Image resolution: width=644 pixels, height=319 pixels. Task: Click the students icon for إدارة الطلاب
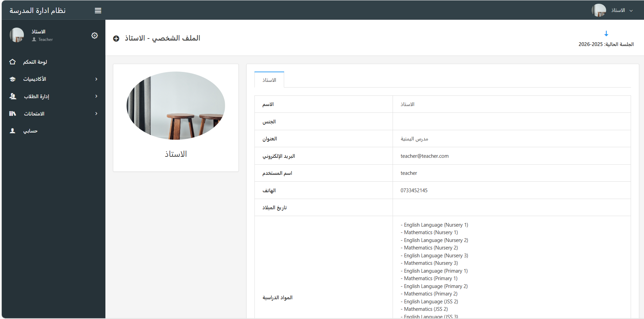[x=13, y=96]
